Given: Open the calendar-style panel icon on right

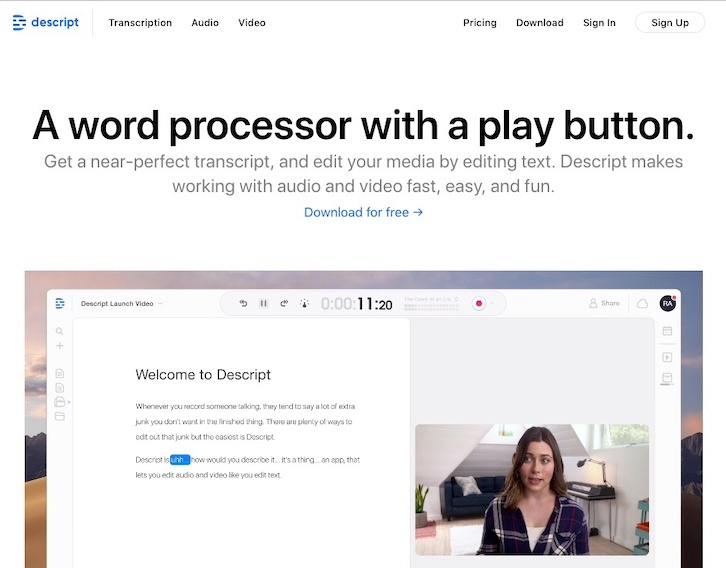Looking at the screenshot, I should (667, 331).
